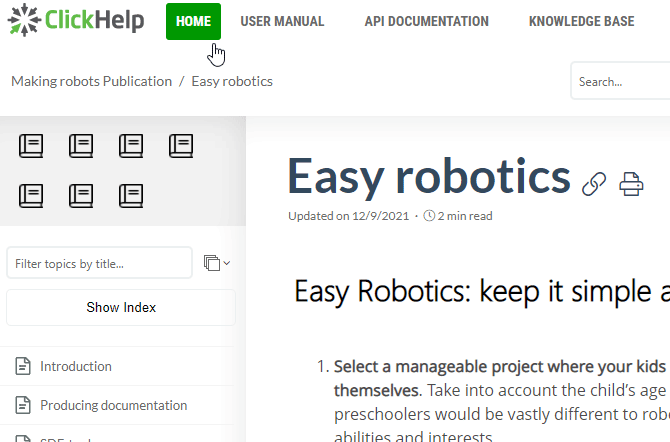The width and height of the screenshot is (670, 442).
Task: Go to the HOME tab
Action: pyautogui.click(x=193, y=21)
